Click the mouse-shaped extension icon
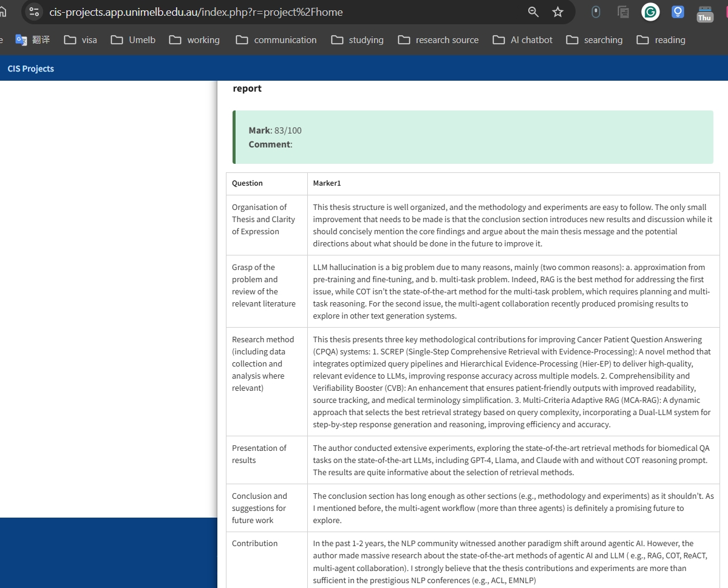Viewport: 728px width, 588px height. pyautogui.click(x=596, y=12)
